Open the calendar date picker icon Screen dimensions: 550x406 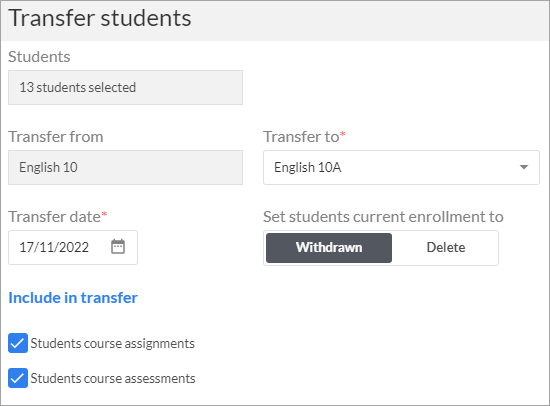click(x=118, y=246)
